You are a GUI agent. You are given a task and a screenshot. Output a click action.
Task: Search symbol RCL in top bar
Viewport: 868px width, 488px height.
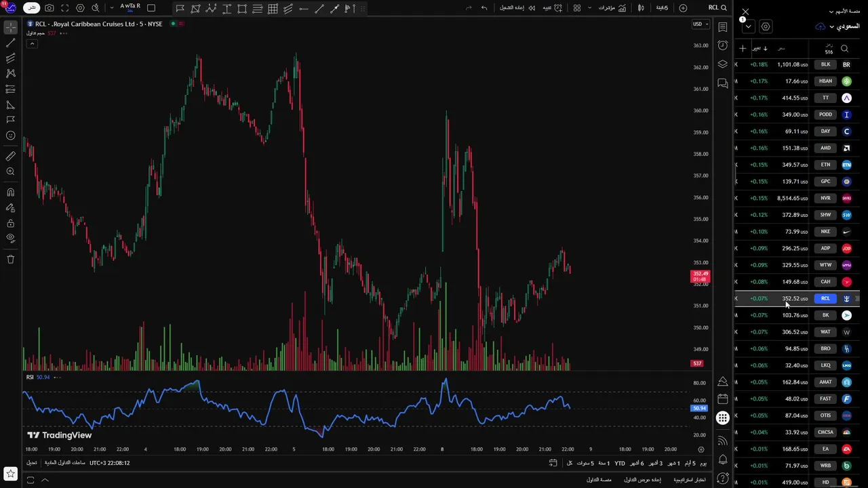(x=717, y=8)
